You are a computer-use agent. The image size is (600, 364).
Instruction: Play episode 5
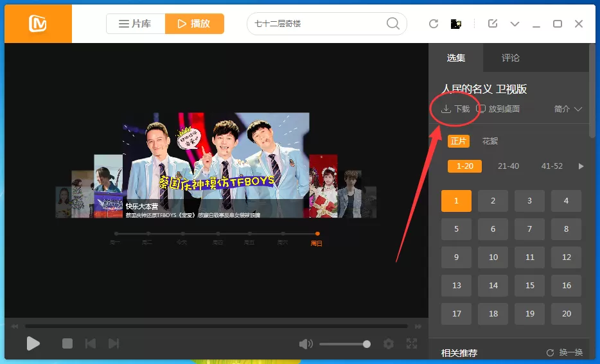click(456, 229)
